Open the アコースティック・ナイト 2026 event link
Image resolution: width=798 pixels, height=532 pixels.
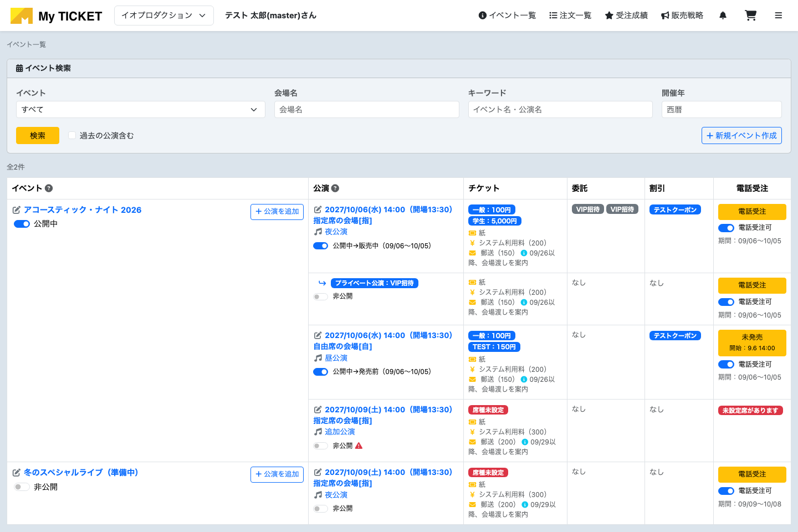[x=83, y=210]
